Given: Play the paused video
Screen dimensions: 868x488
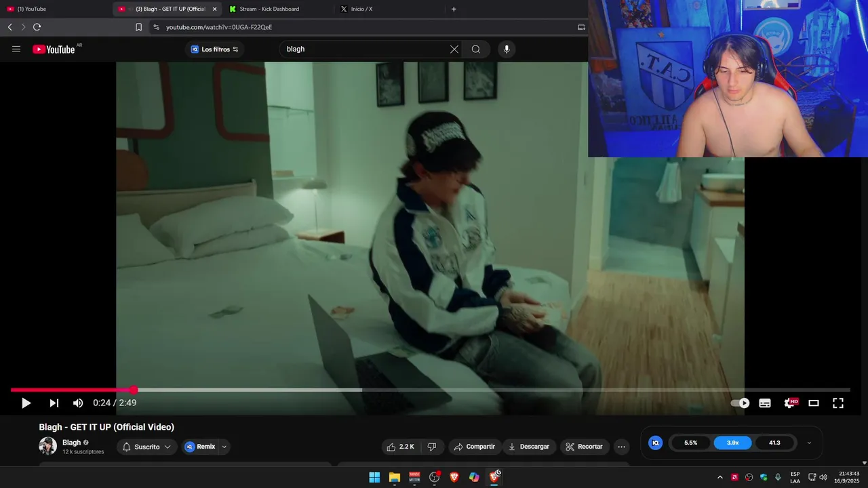Looking at the screenshot, I should click(26, 403).
